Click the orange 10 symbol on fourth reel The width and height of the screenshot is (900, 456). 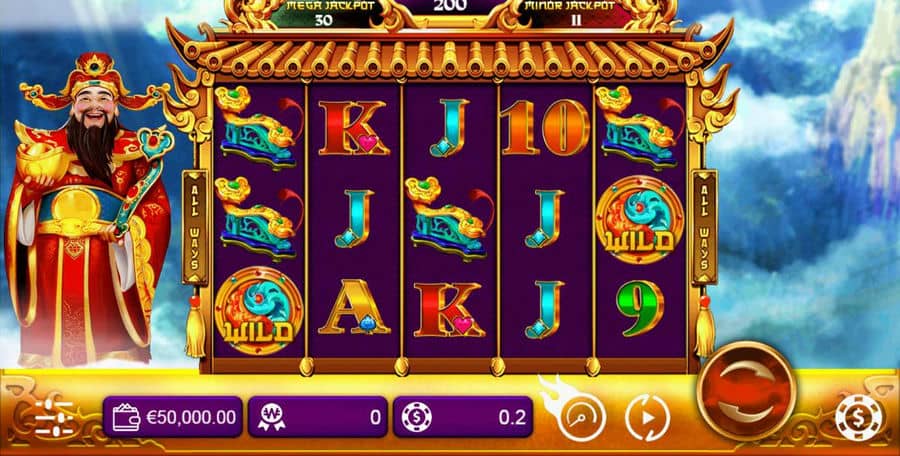coord(545,127)
